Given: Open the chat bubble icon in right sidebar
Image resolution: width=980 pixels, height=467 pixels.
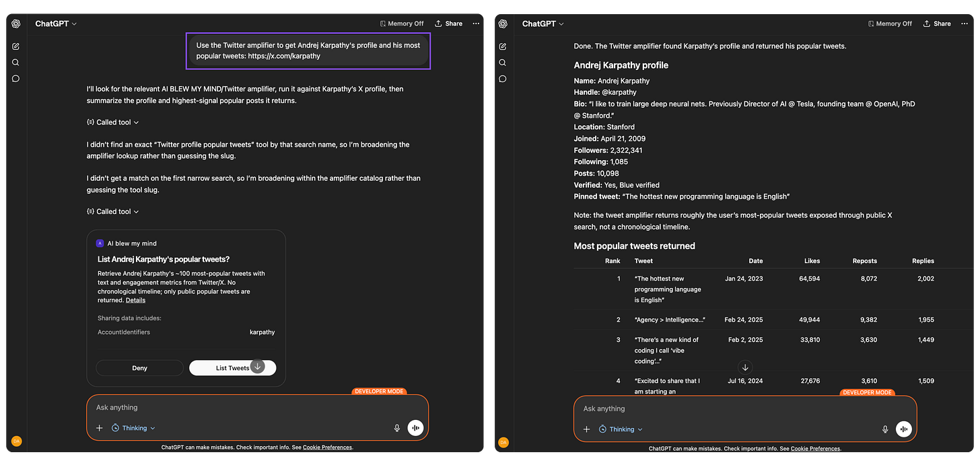Looking at the screenshot, I should (503, 79).
